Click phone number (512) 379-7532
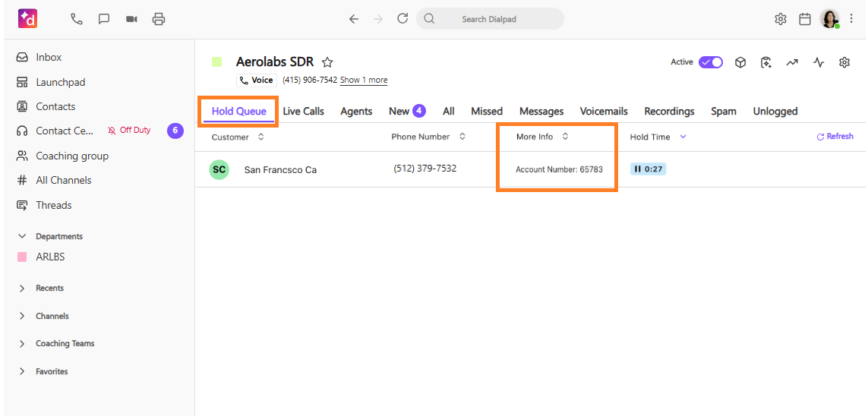The image size is (868, 416). coord(425,169)
